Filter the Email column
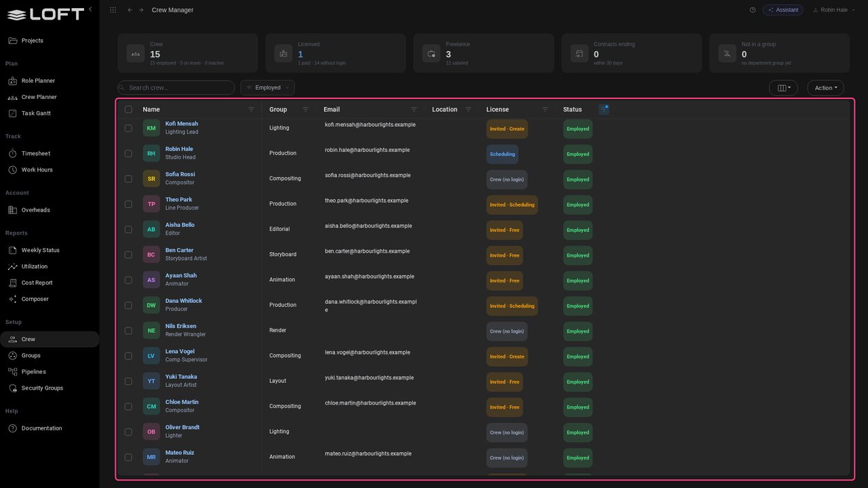The width and height of the screenshot is (868, 488). [414, 109]
